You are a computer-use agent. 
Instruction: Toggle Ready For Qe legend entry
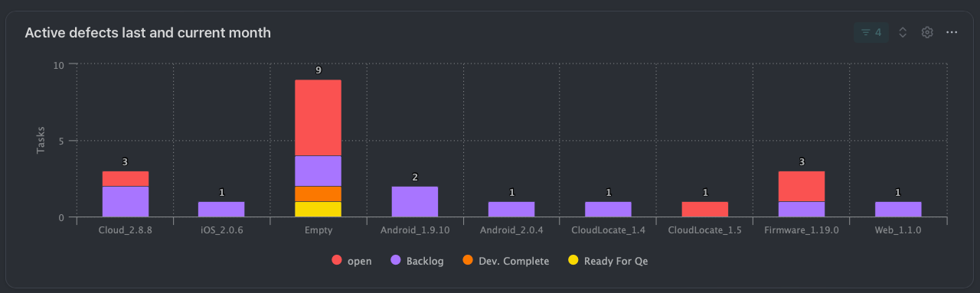pyautogui.click(x=608, y=261)
